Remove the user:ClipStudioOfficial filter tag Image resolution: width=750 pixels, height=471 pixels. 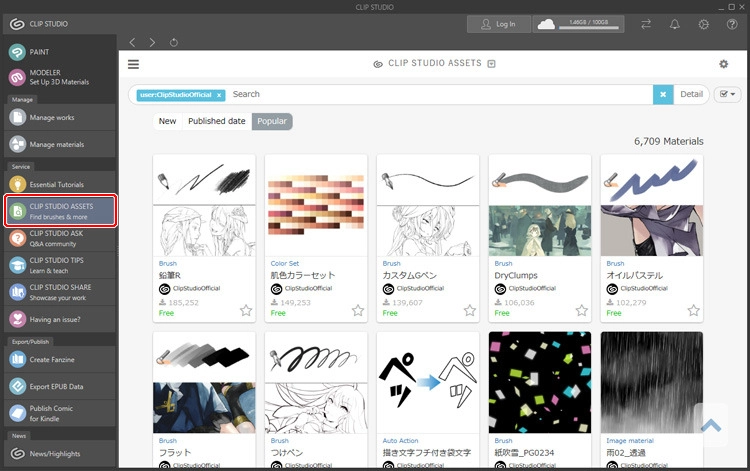219,95
